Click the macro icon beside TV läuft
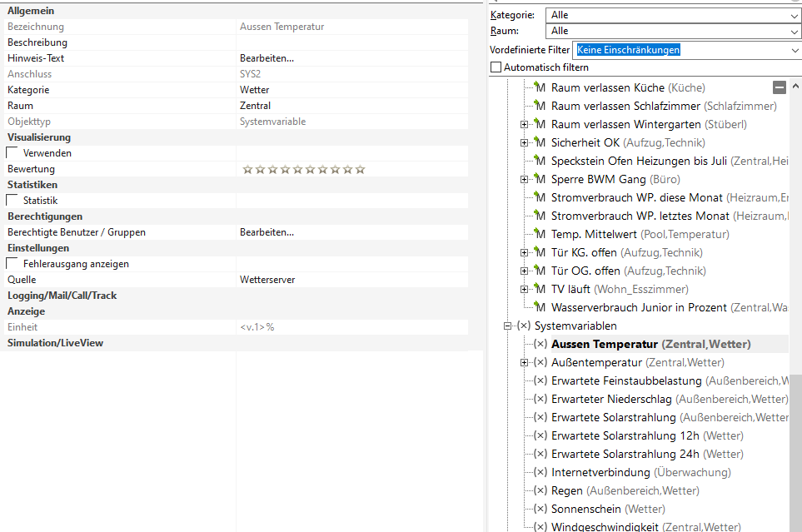Screen dimensions: 802x532 click(x=540, y=289)
